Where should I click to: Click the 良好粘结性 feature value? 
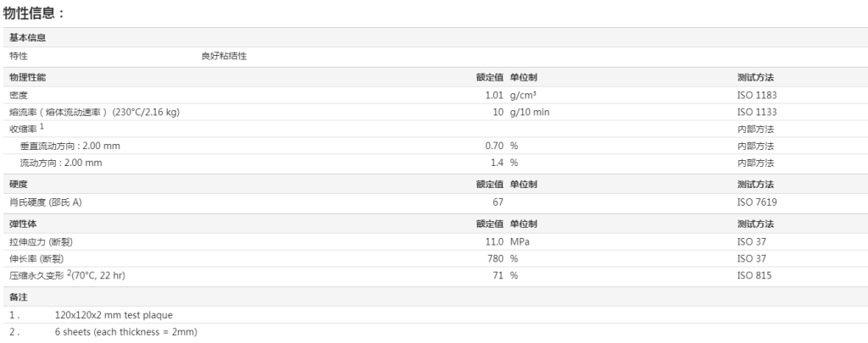coord(224,56)
